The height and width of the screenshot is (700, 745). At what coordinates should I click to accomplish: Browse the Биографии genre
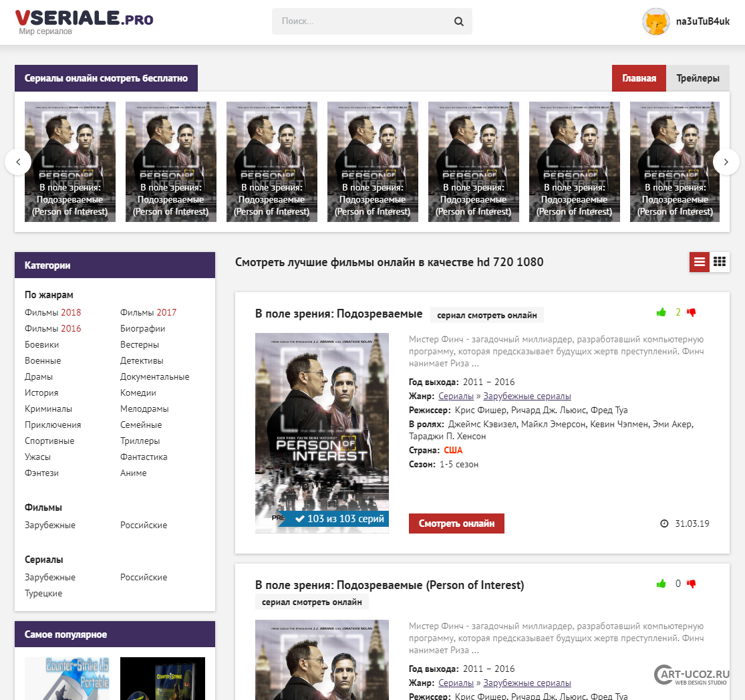142,328
